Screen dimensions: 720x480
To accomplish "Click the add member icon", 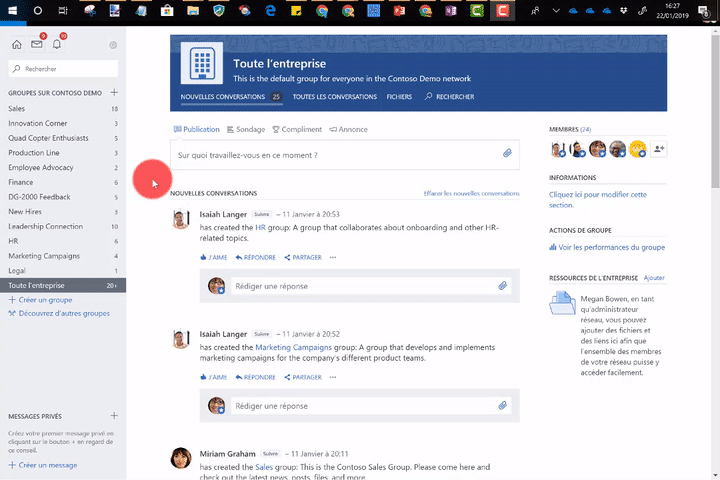I will coord(658,149).
